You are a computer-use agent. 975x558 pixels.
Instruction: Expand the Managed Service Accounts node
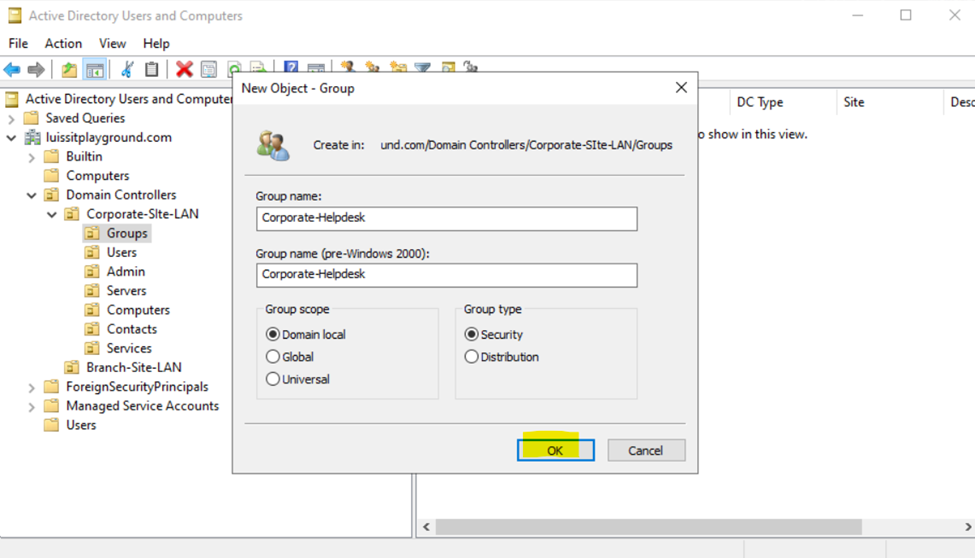click(31, 407)
